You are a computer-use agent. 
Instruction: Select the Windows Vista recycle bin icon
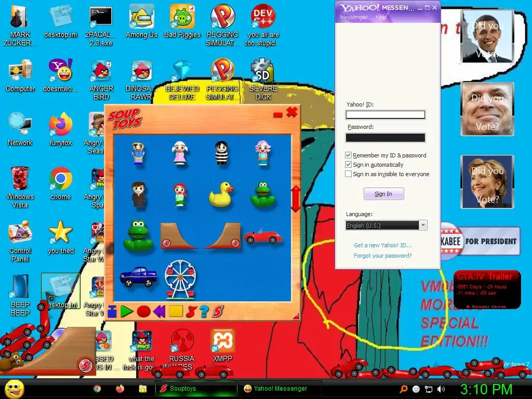click(x=20, y=187)
